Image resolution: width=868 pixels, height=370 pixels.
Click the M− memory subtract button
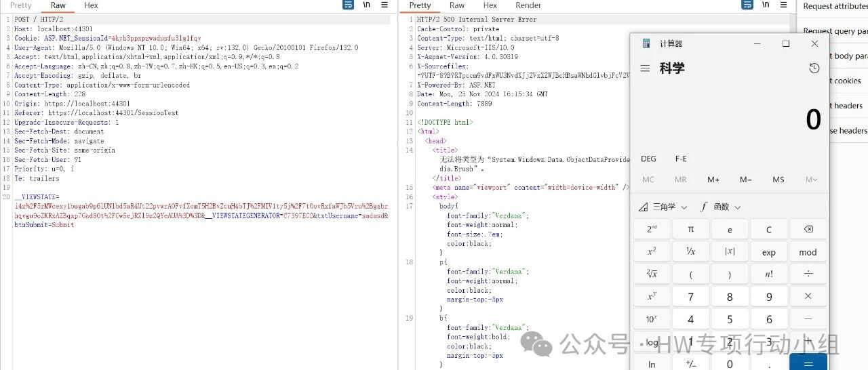tap(745, 180)
